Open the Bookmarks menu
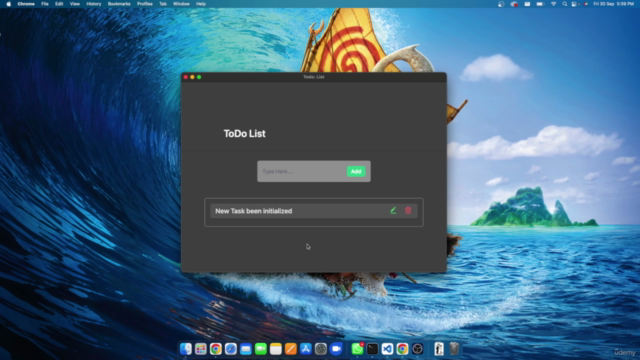Screen dimensions: 640x360 (119, 4)
